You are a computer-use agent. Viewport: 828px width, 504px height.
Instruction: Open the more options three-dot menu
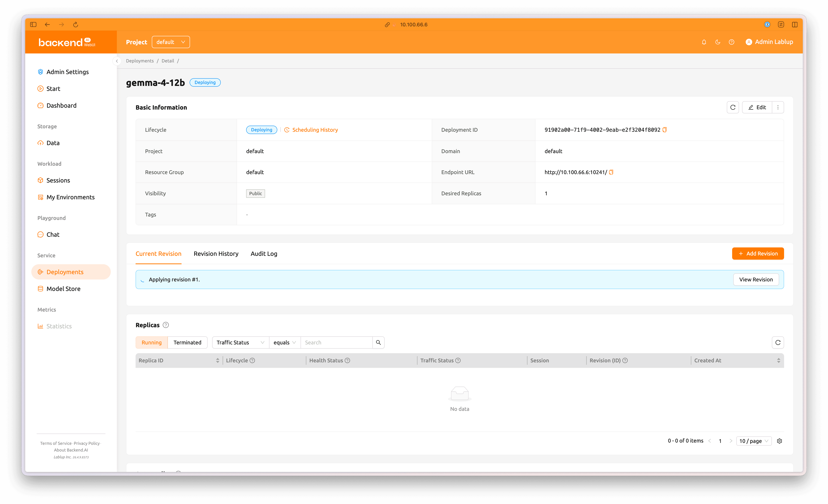(778, 107)
